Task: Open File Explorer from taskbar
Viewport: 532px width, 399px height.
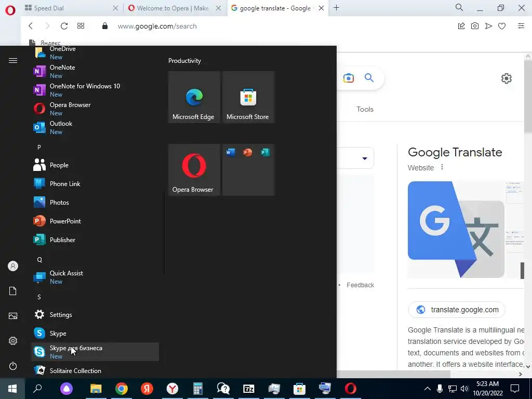Action: click(x=96, y=389)
